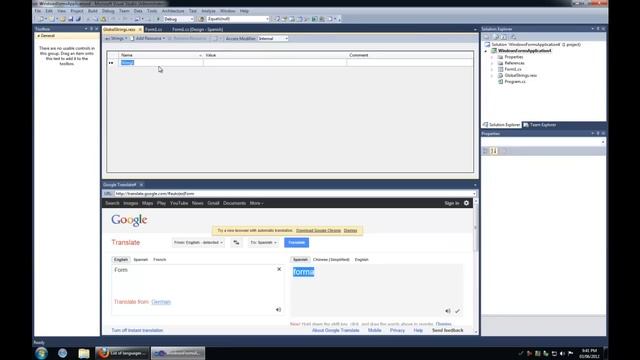Click the Alphabetical sort icon in Properties panel
Viewport: 640px width, 360px height.
point(494,151)
